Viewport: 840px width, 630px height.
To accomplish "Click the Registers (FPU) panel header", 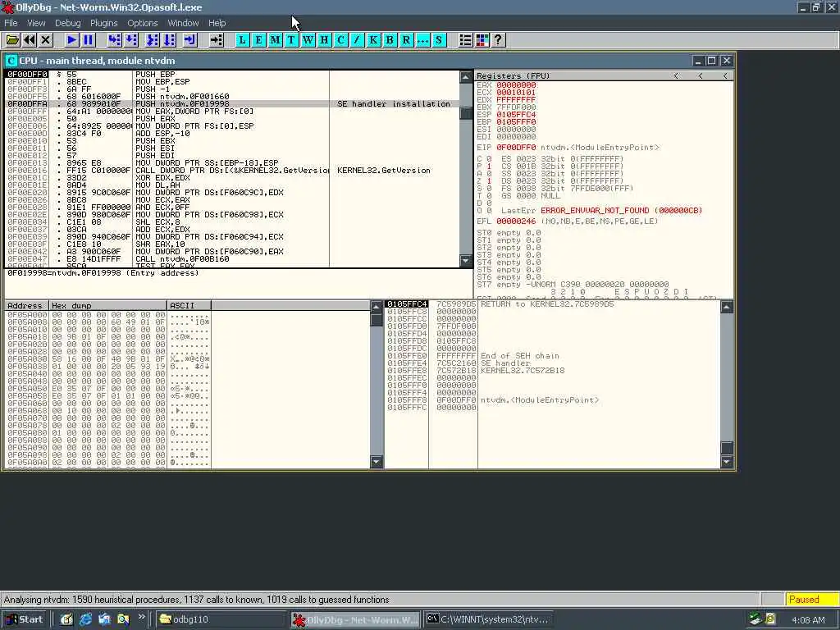I will click(x=603, y=75).
